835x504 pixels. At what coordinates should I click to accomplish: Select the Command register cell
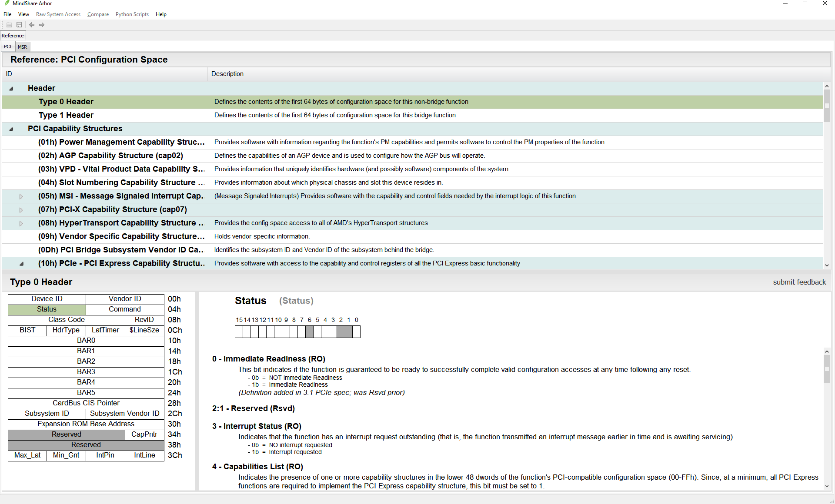(x=125, y=309)
